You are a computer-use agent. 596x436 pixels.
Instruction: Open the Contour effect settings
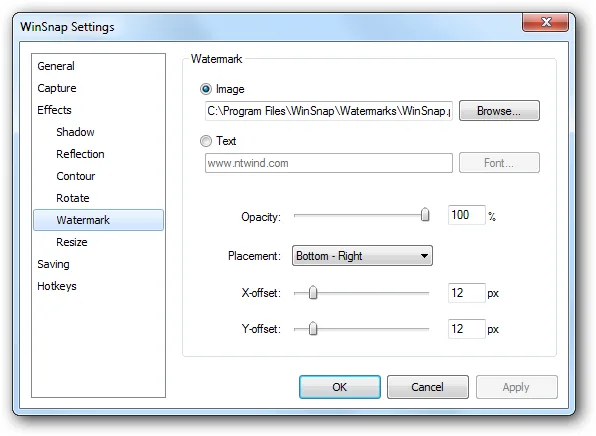click(76, 176)
